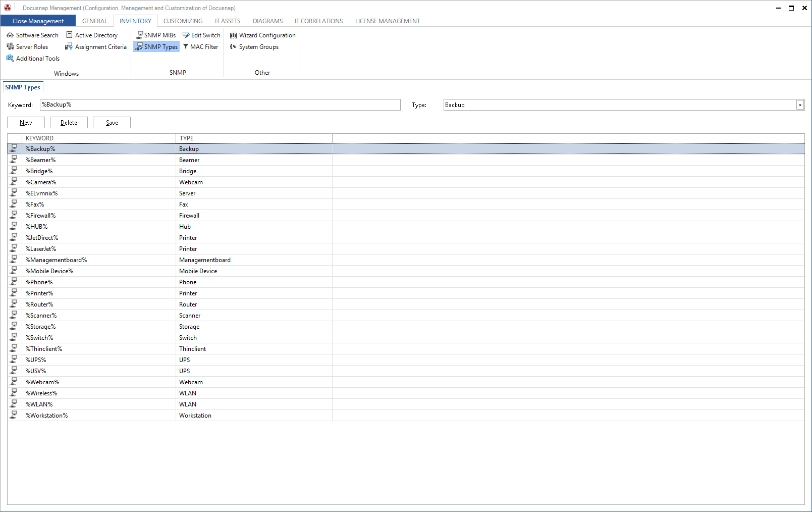812x512 pixels.
Task: Open Software Search binoculars icon
Action: coord(10,35)
